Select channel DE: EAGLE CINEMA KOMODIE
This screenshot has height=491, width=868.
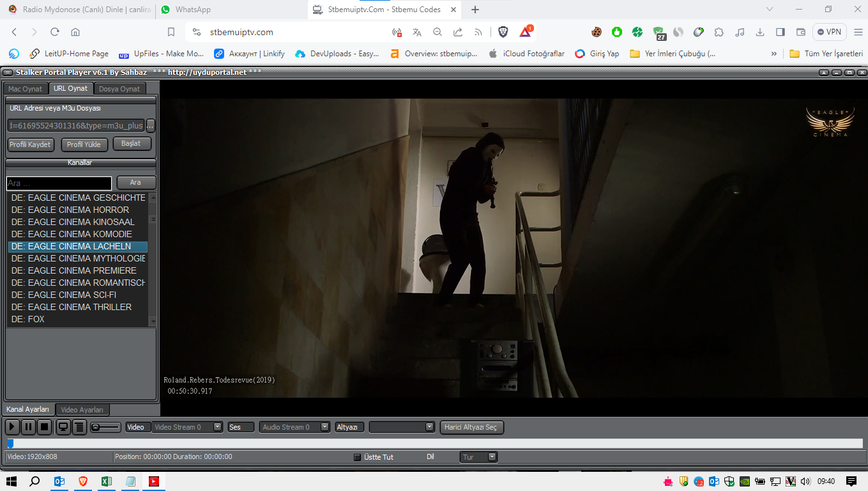pos(78,234)
